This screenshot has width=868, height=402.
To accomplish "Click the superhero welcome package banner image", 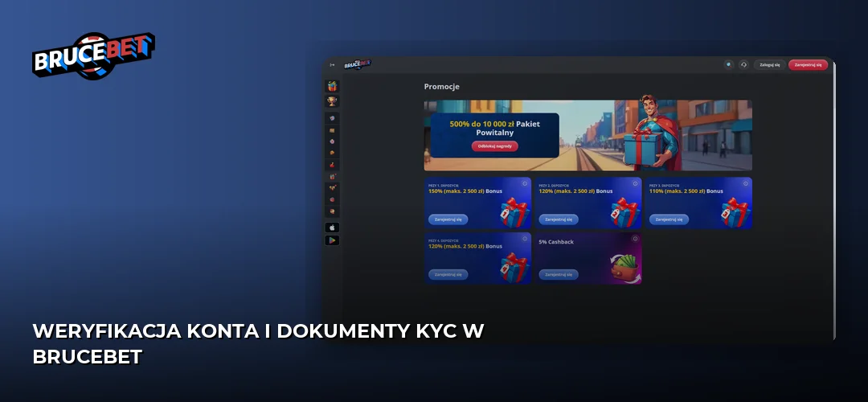I will [588, 135].
